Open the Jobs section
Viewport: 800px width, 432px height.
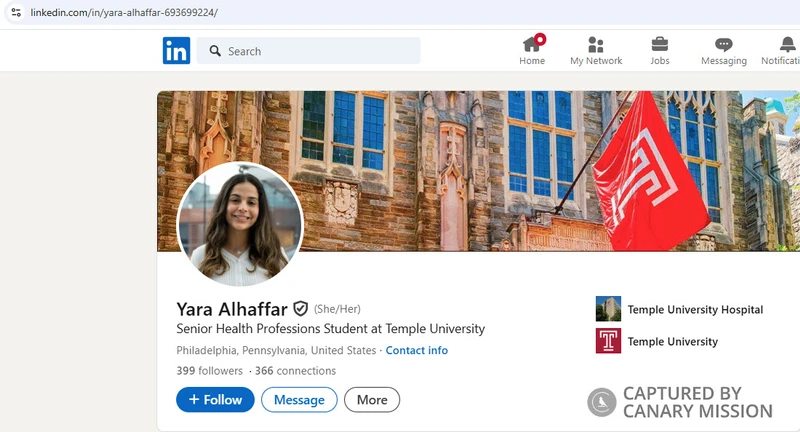[660, 51]
